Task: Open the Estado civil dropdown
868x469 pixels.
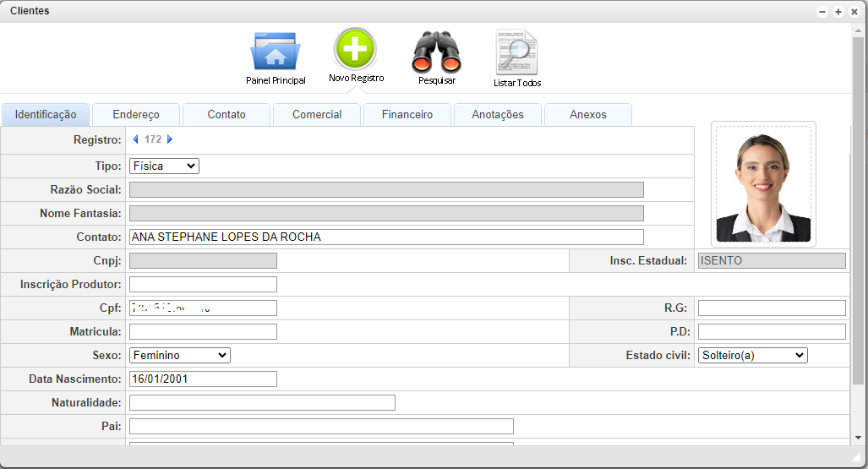Action: 752,356
